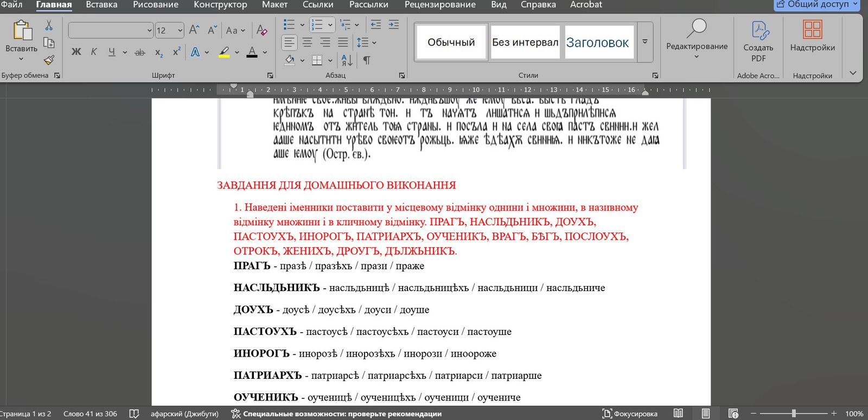
Task: Click the Cut scissors icon
Action: 49,25
